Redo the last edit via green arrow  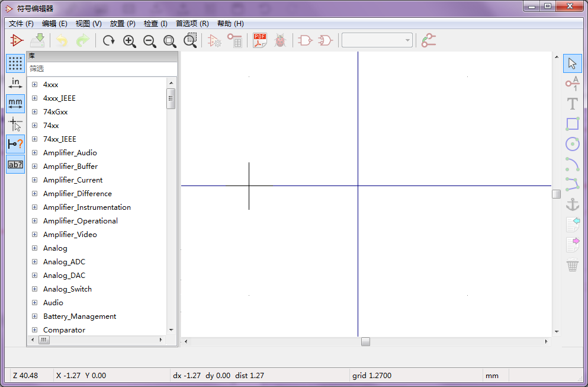pyautogui.click(x=82, y=40)
